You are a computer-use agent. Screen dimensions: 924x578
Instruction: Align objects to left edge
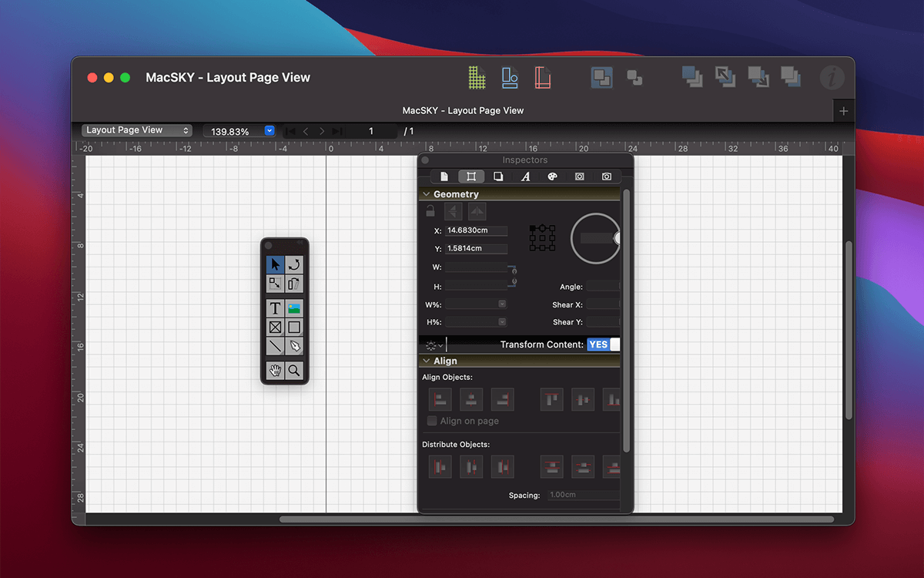440,399
